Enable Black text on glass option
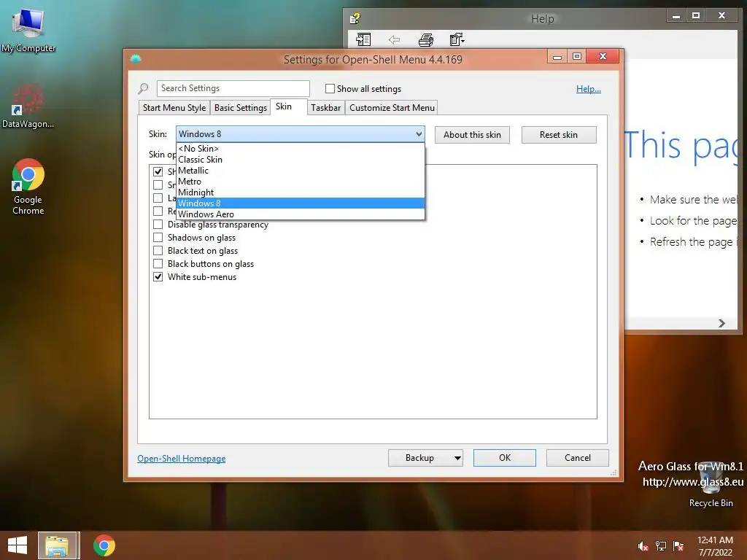The height and width of the screenshot is (560, 747). pos(158,251)
